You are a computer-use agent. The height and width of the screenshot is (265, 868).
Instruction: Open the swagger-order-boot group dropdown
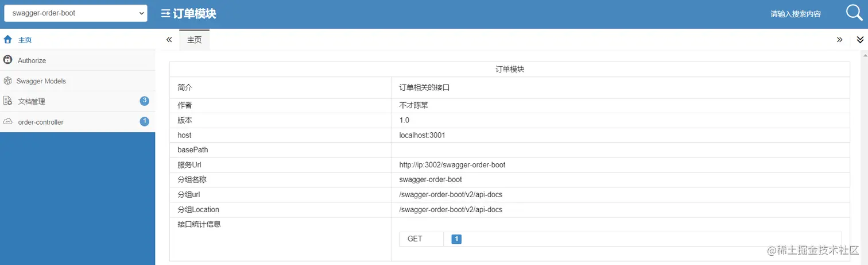coord(76,13)
